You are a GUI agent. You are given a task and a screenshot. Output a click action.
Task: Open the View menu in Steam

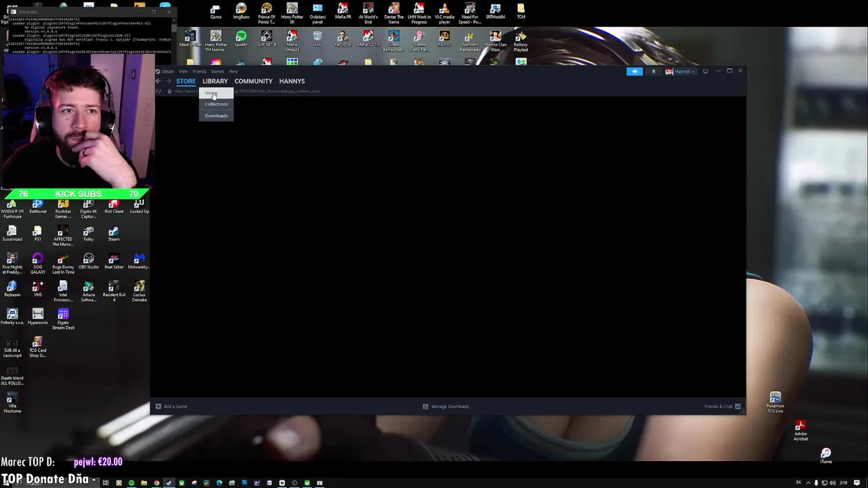[183, 71]
